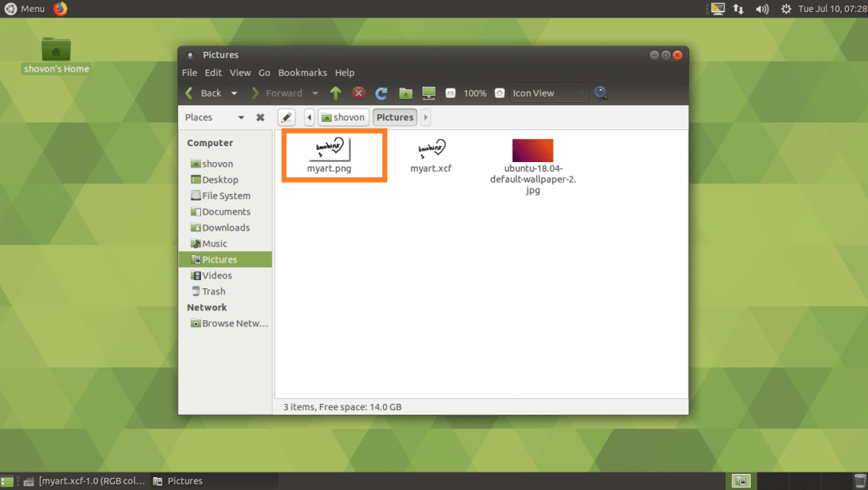Click the Forward navigation button
This screenshot has width=868, height=490.
click(277, 93)
